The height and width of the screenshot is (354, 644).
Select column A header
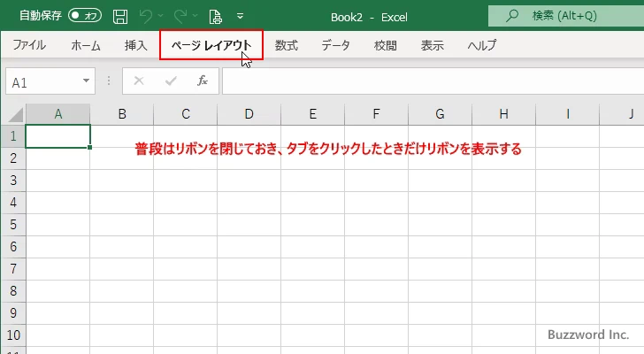pos(57,114)
